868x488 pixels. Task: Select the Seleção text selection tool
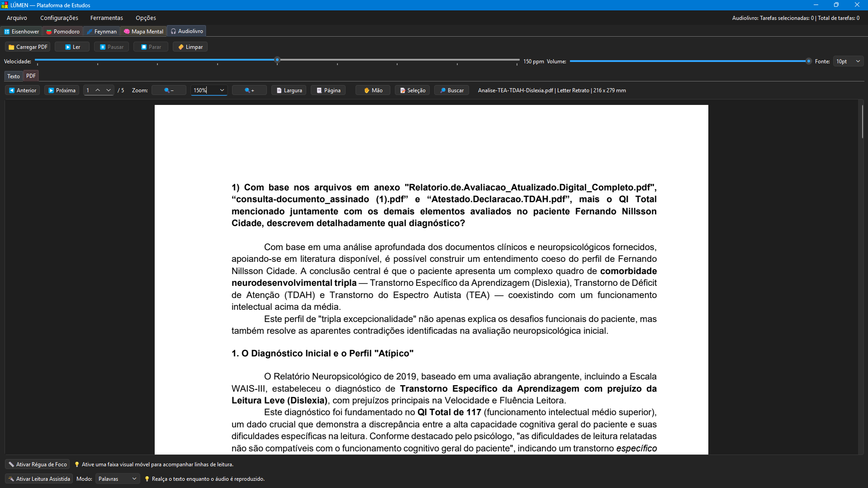pos(412,90)
